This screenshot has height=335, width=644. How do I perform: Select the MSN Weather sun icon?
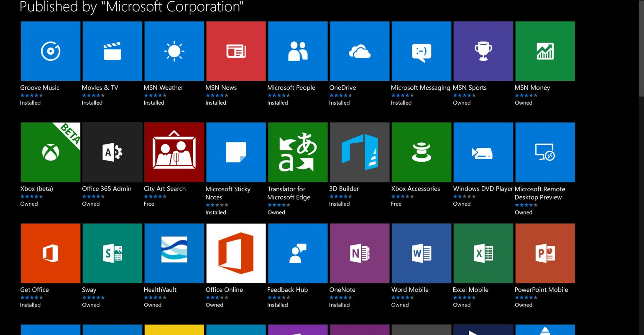pyautogui.click(x=174, y=51)
